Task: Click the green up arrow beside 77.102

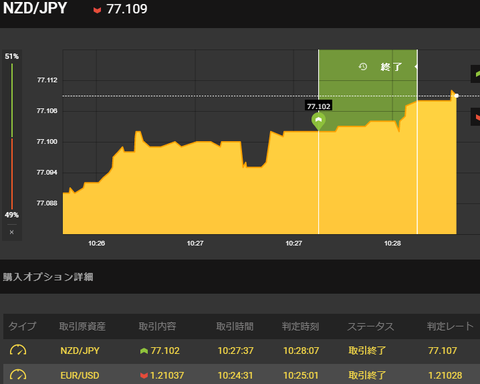Action: (144, 351)
